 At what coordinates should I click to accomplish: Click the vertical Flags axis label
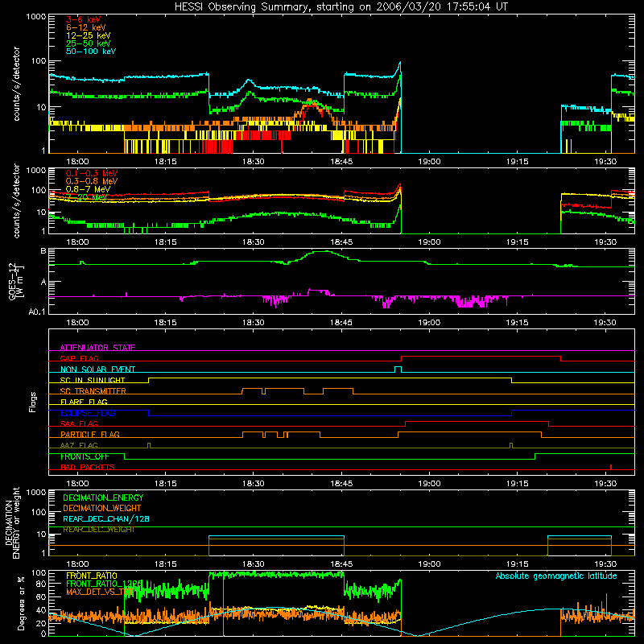[x=33, y=402]
